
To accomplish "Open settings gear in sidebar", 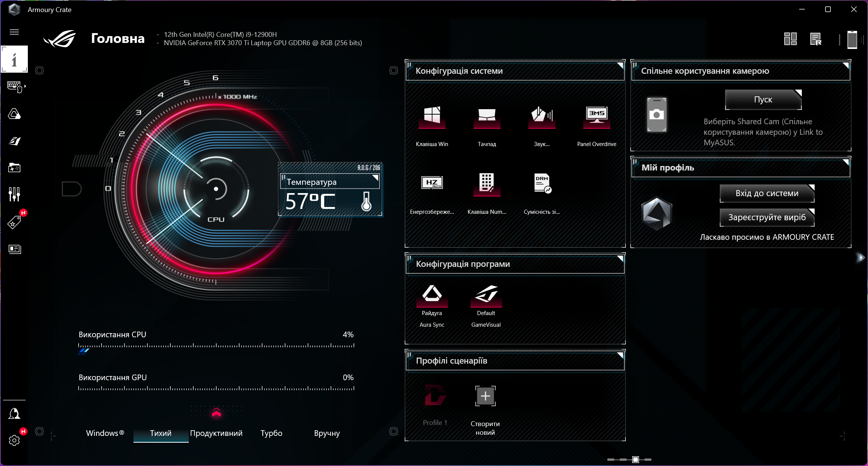I will pos(14,440).
